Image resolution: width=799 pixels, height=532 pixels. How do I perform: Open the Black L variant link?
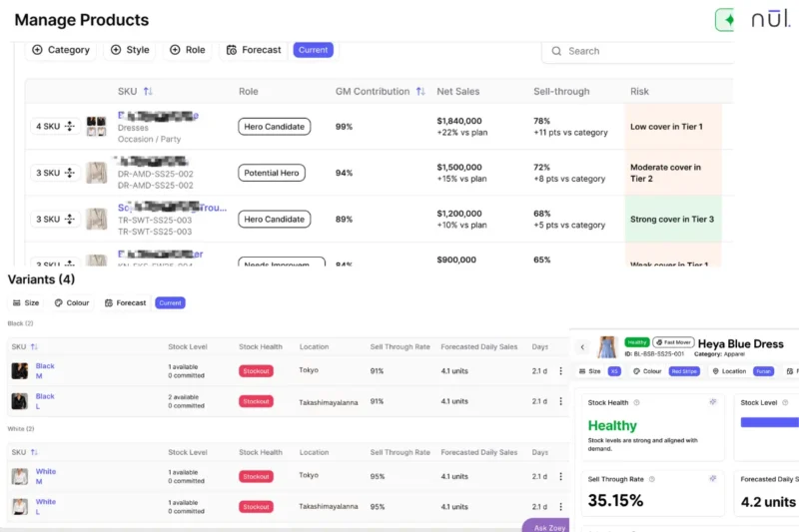(45, 401)
